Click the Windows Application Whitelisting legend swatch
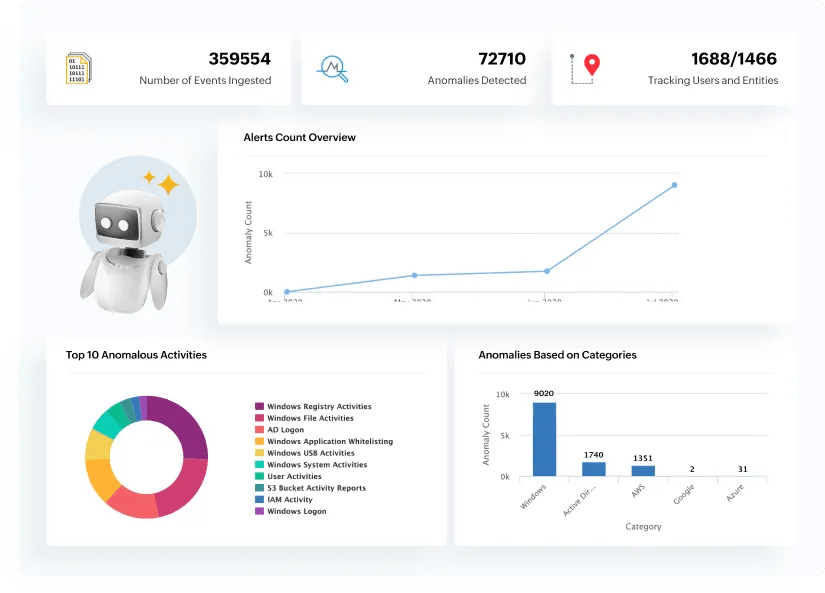This screenshot has width=825, height=593. pyautogui.click(x=259, y=441)
